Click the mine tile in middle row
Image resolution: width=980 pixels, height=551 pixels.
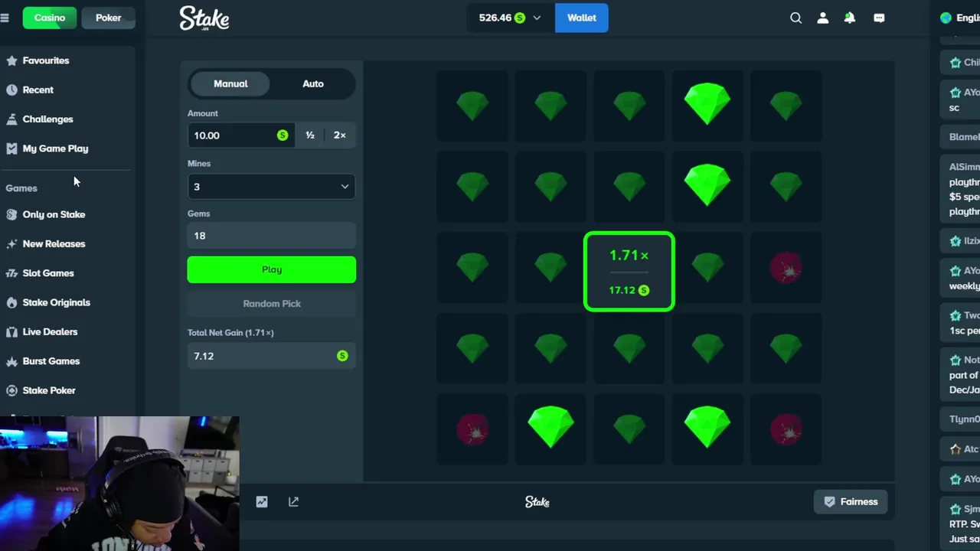coord(786,268)
